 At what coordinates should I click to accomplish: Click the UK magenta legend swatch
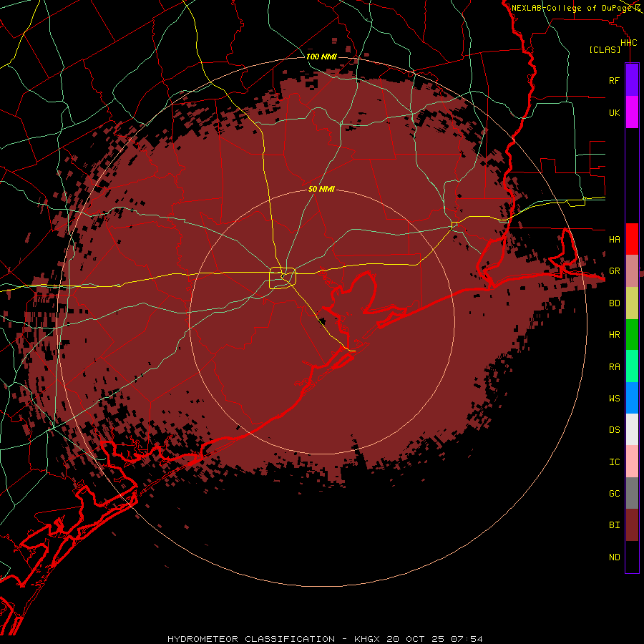[632, 112]
